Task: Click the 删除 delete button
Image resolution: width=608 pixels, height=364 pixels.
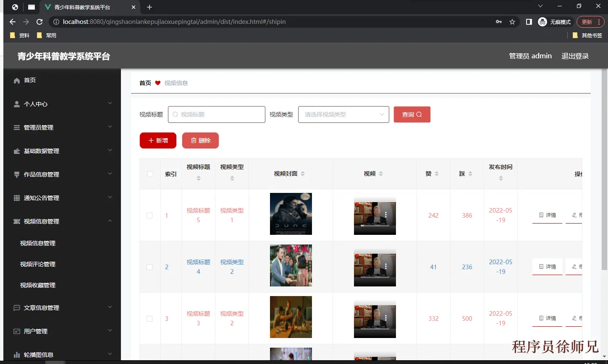Action: pos(200,140)
